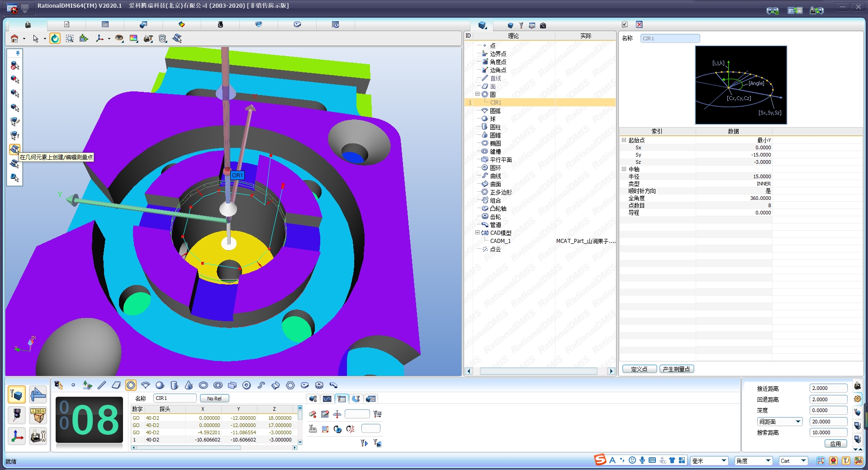Click the accept checkmark above the name field
The height and width of the screenshot is (470, 868).
tap(625, 24)
